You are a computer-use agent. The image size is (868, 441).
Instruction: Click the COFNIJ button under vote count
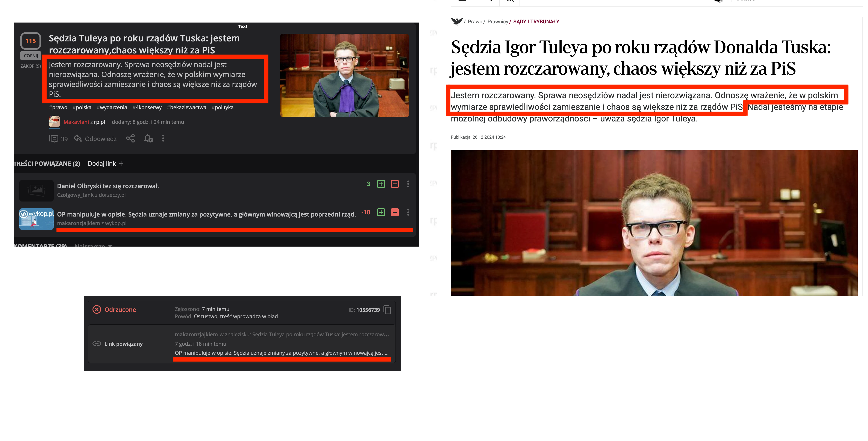[31, 56]
